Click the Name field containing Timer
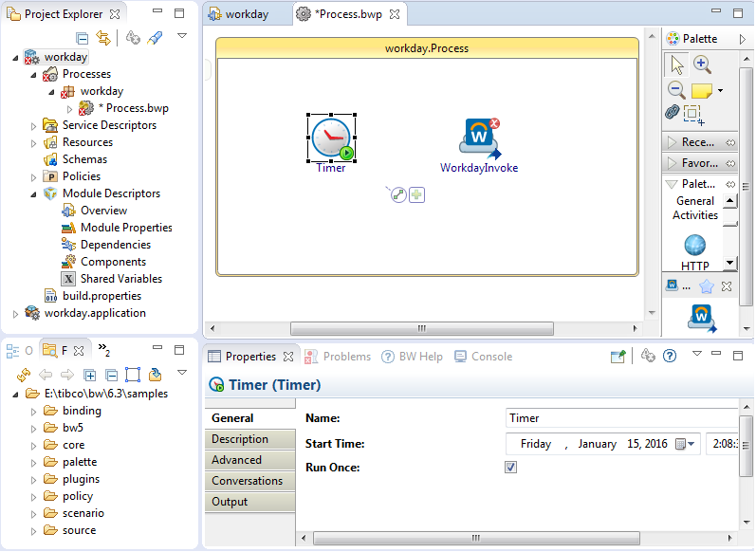Viewport: 756px width, 552px height. pos(622,418)
